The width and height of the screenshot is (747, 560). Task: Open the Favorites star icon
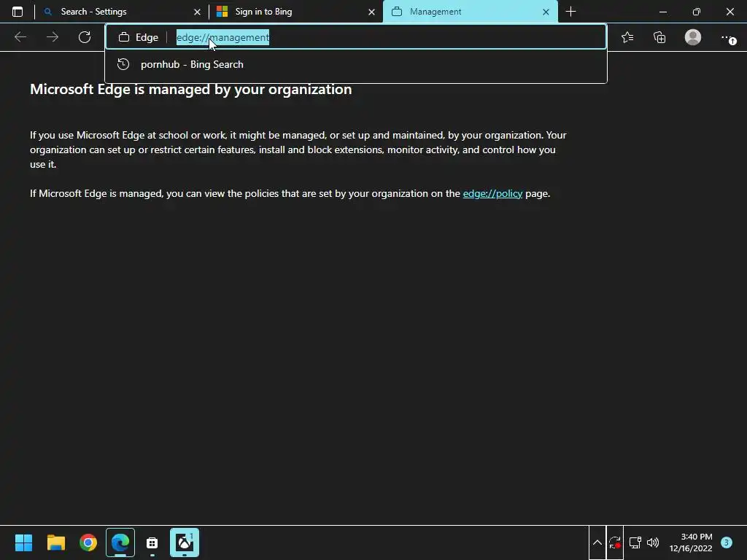point(627,37)
